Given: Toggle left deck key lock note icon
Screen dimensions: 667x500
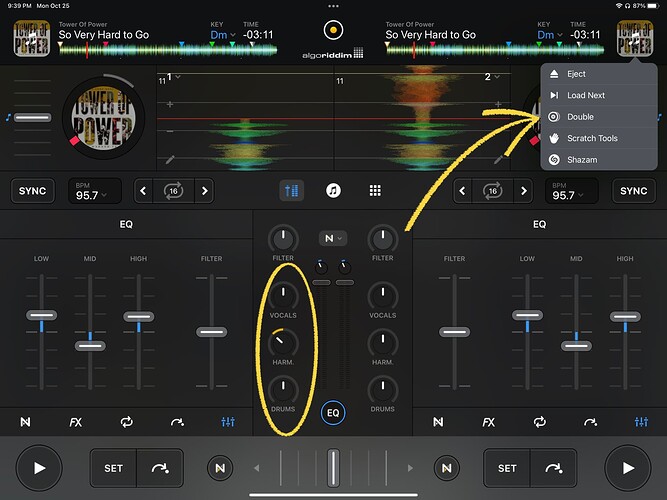Looking at the screenshot, I should pos(8,117).
